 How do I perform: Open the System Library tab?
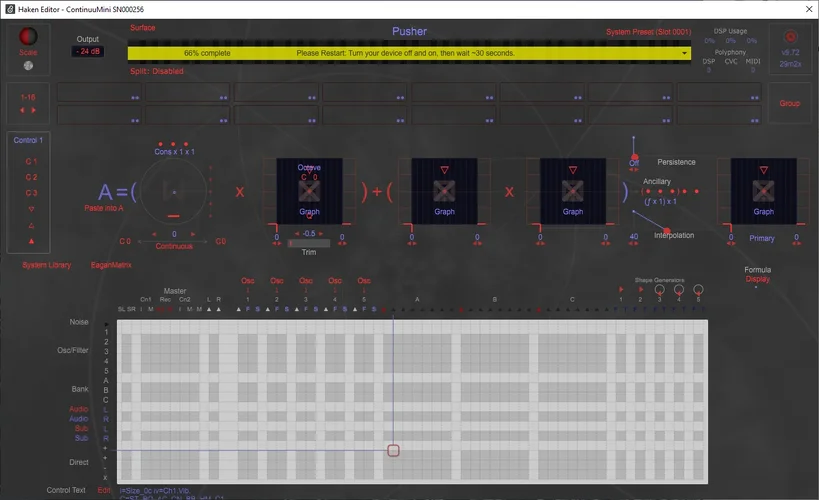[x=46, y=265]
